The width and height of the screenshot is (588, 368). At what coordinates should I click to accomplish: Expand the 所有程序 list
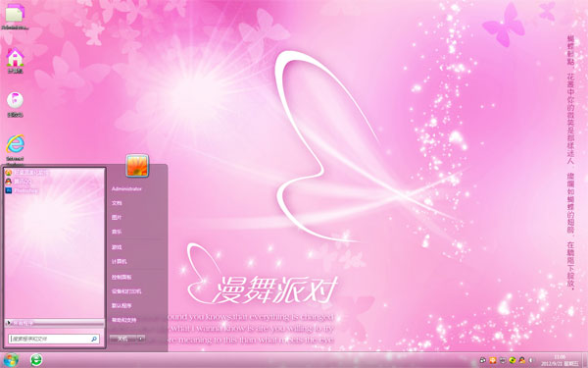[x=54, y=323]
